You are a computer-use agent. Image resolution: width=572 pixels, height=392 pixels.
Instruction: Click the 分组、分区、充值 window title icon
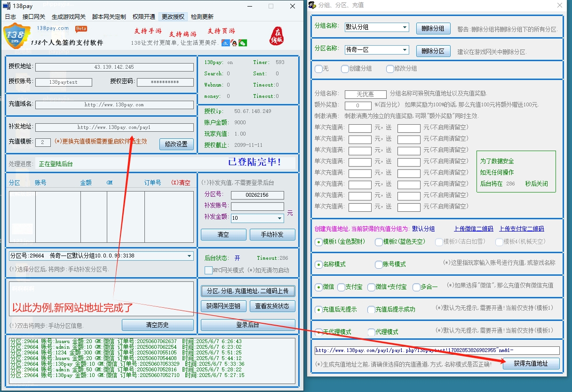[312, 5]
